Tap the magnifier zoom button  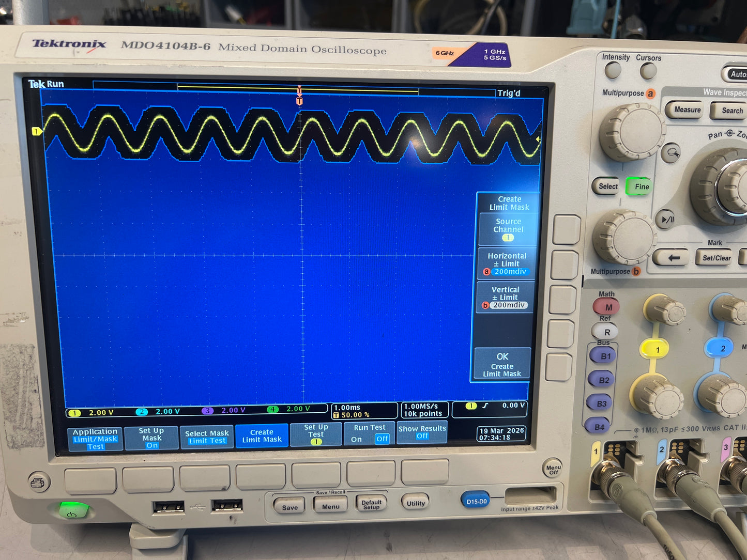[x=671, y=153]
